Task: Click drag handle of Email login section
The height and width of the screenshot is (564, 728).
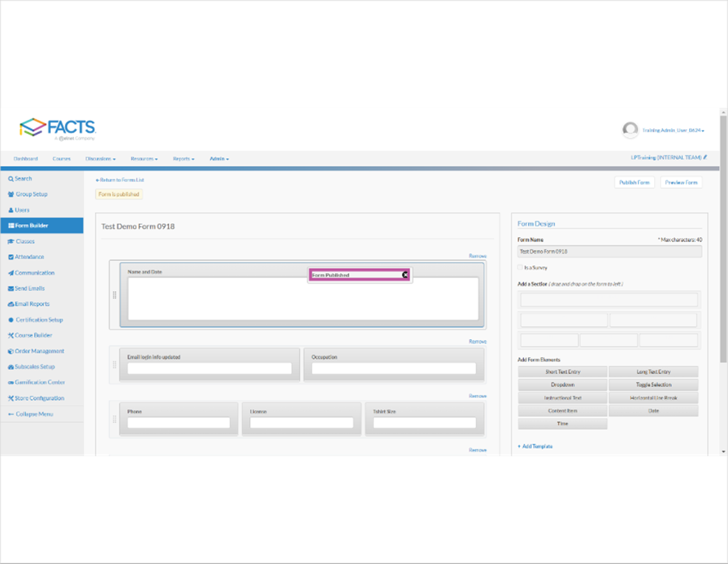Action: pyautogui.click(x=114, y=365)
